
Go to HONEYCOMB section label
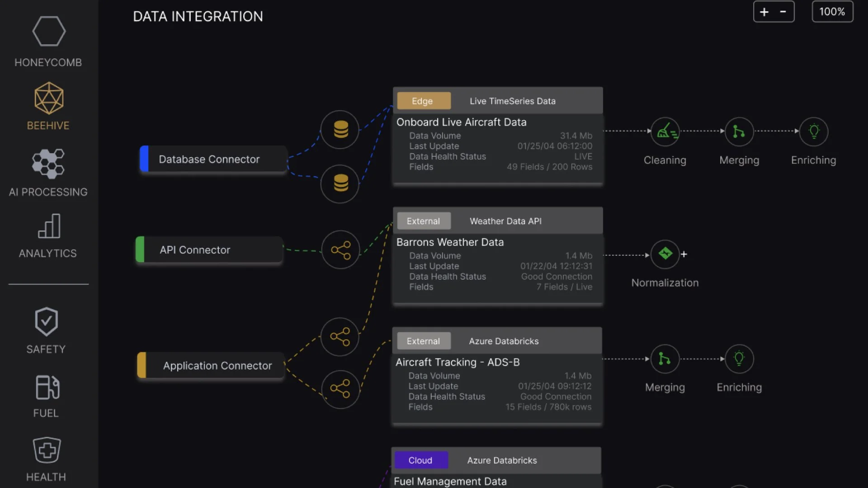click(48, 62)
